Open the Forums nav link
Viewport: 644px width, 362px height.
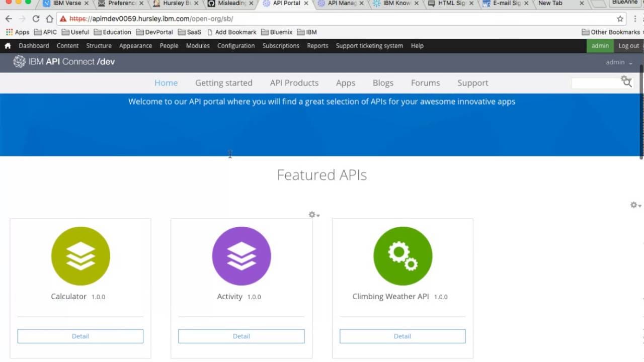425,83
